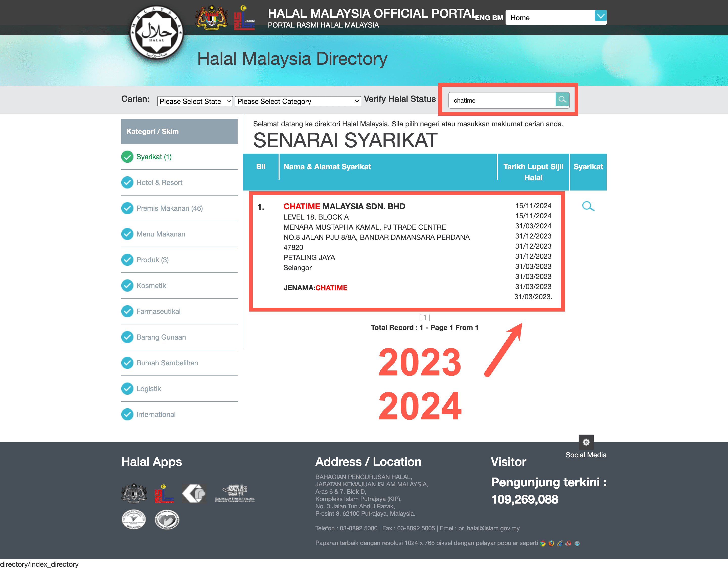Click the first 15/11/2024 expiry date
Viewport: 728px width, 569px height.
point(533,206)
